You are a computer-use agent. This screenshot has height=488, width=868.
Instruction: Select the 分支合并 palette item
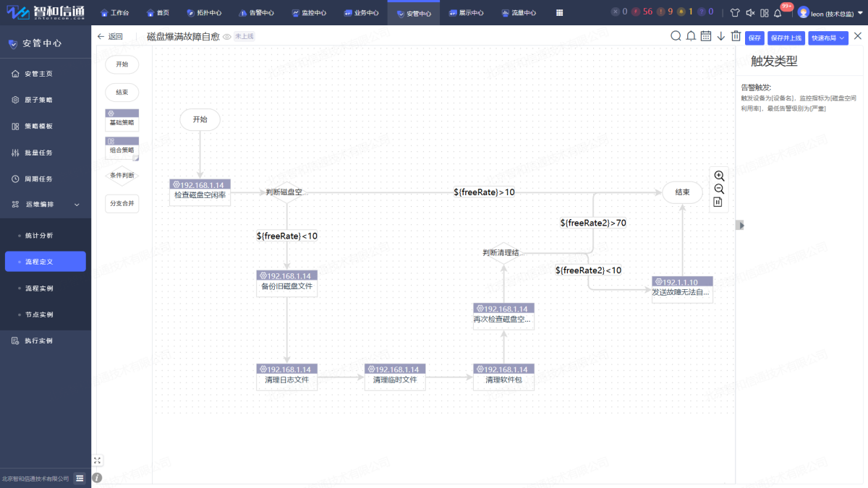[122, 203]
